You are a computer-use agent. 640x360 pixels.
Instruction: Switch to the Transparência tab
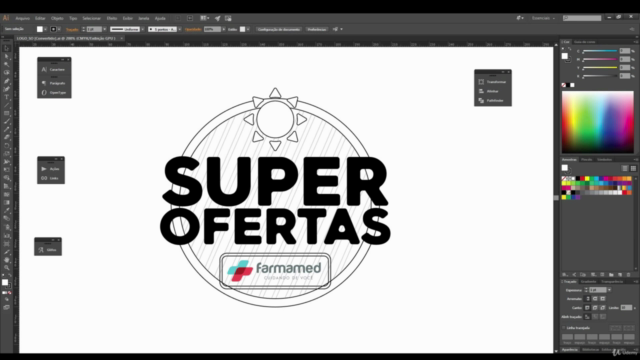(612, 282)
